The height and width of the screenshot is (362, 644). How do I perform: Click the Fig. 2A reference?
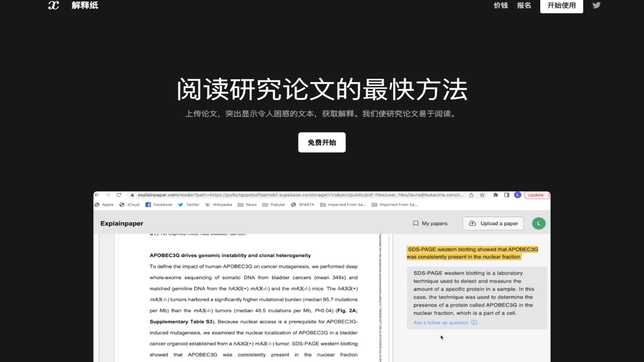tap(347, 311)
